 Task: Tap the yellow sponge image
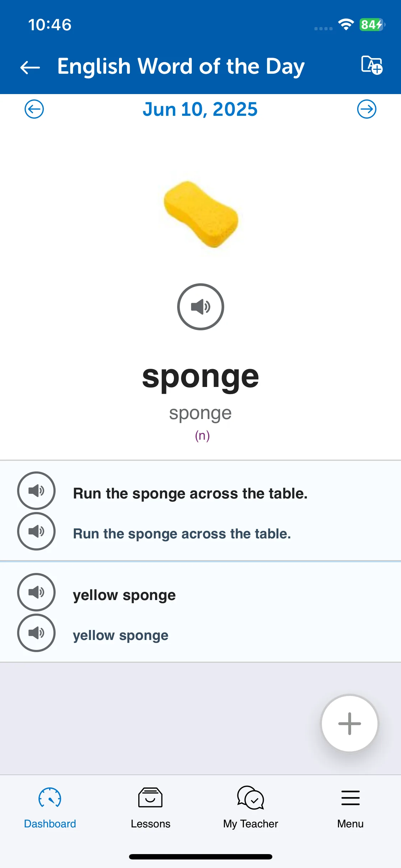(201, 215)
